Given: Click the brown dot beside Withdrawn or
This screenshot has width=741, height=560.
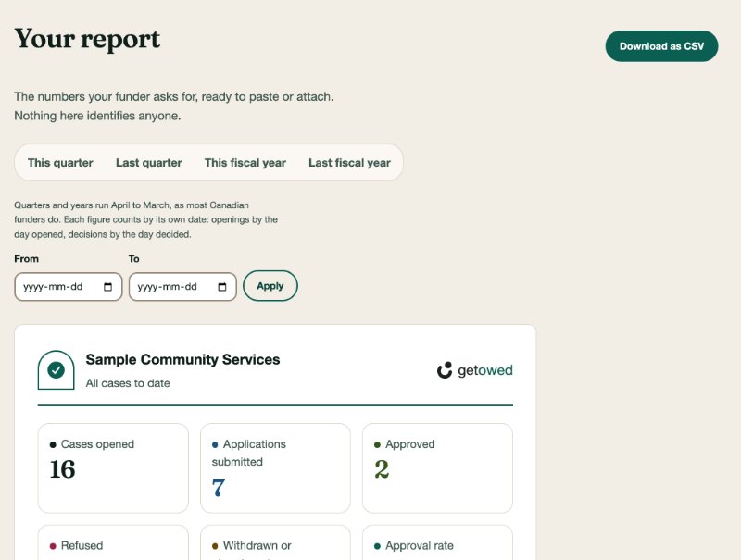Looking at the screenshot, I should (215, 546).
